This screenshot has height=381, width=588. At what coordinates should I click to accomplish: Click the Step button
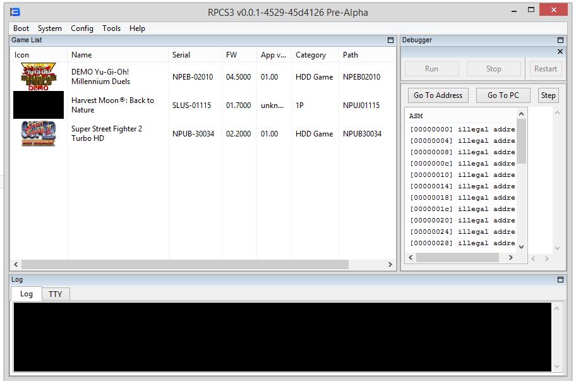tap(548, 95)
